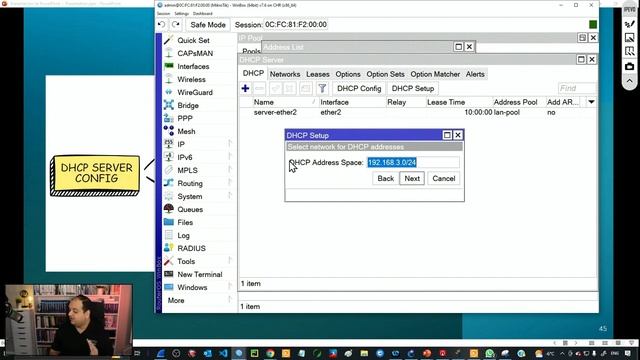
Task: Open the Log menu
Action: coord(183,236)
